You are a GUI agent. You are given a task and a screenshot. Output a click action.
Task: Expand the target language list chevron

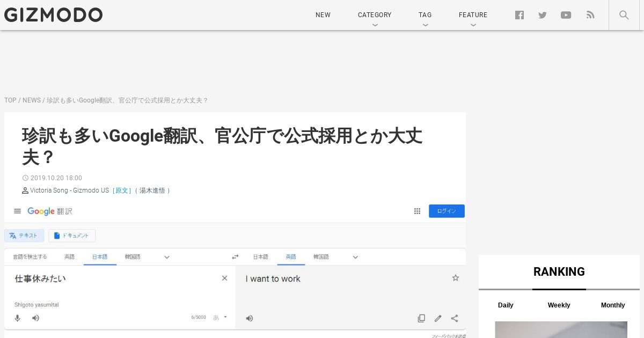click(355, 257)
